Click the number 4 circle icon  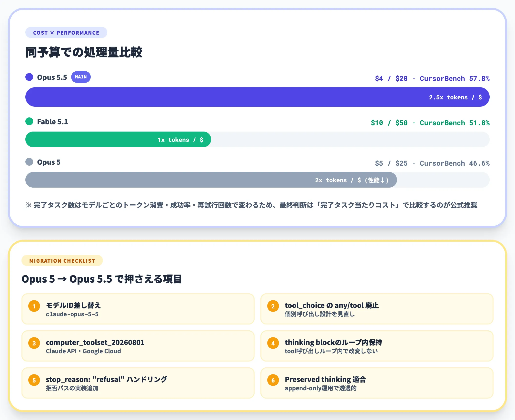point(273,343)
